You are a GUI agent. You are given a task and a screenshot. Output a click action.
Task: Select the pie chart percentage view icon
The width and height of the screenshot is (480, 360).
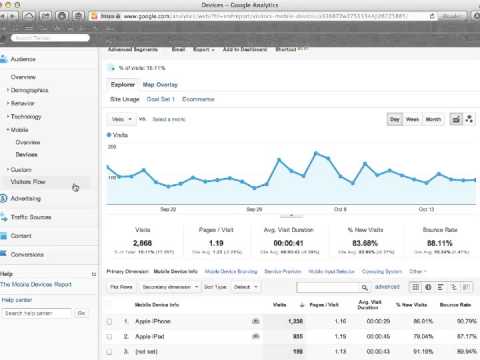[x=428, y=287]
